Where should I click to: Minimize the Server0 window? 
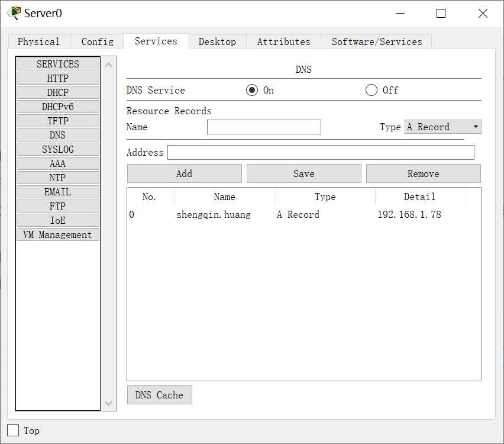click(x=400, y=13)
